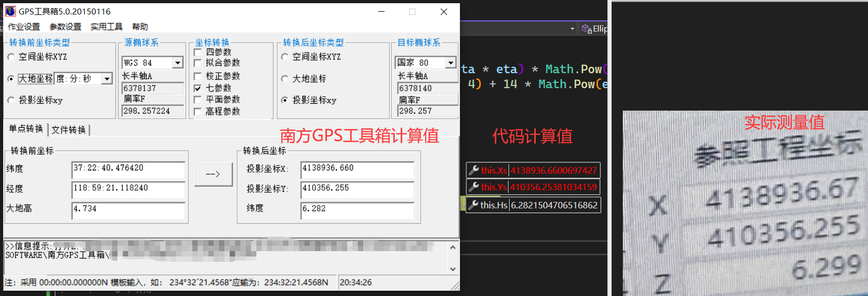Screen dimensions: 868x296
Task: Click the 投影坐标Y output field
Action: pos(357,190)
